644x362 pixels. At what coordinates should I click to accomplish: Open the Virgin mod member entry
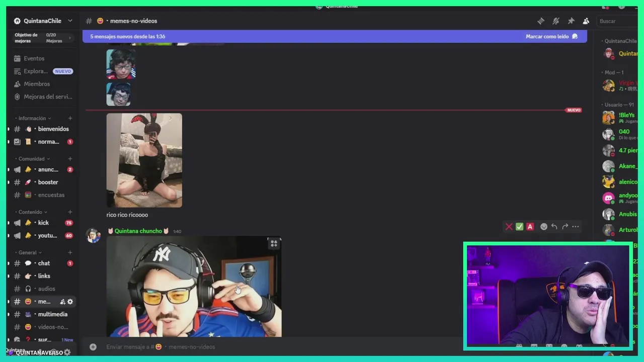coord(620,85)
